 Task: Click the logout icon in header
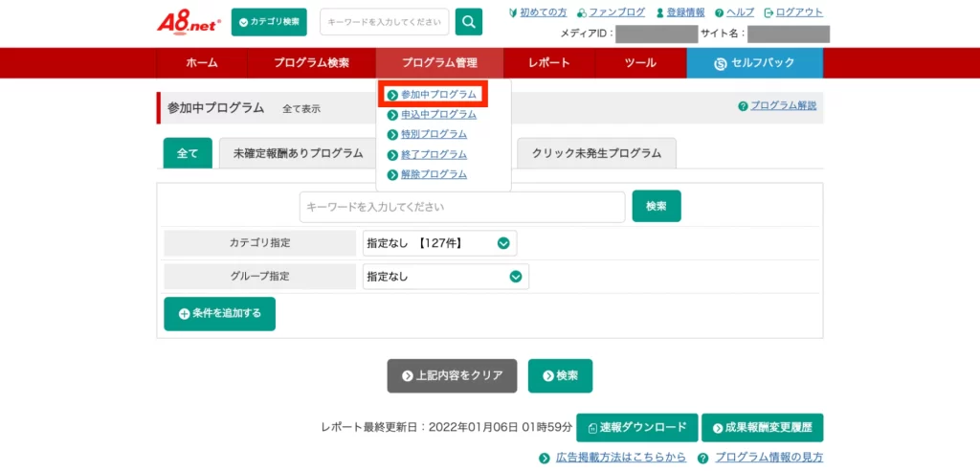pyautogui.click(x=768, y=12)
